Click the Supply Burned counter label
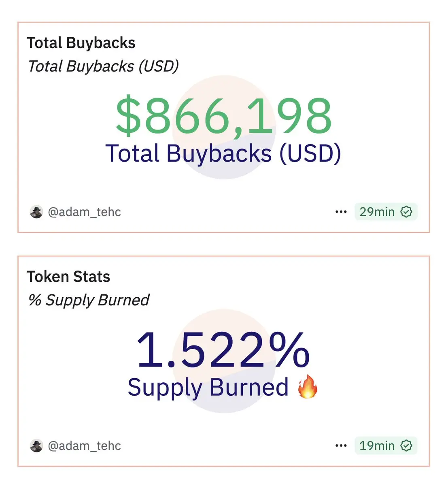This screenshot has width=448, height=486. click(x=208, y=388)
